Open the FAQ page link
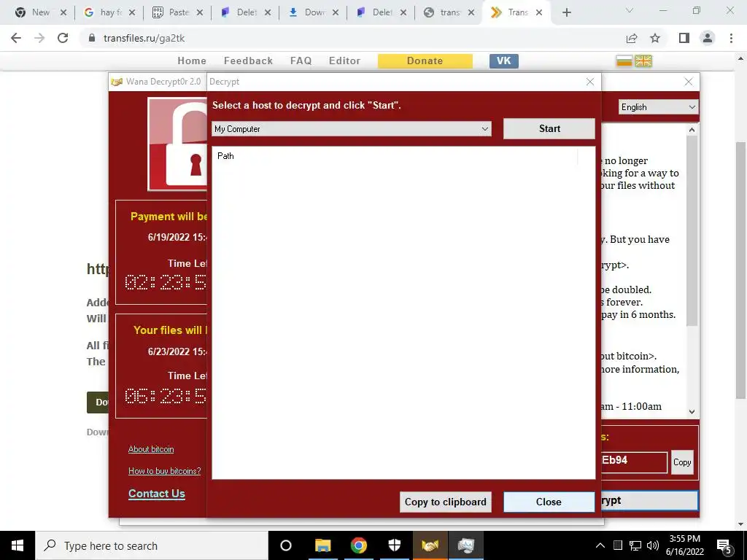Screen dimensions: 747x560 [301, 61]
